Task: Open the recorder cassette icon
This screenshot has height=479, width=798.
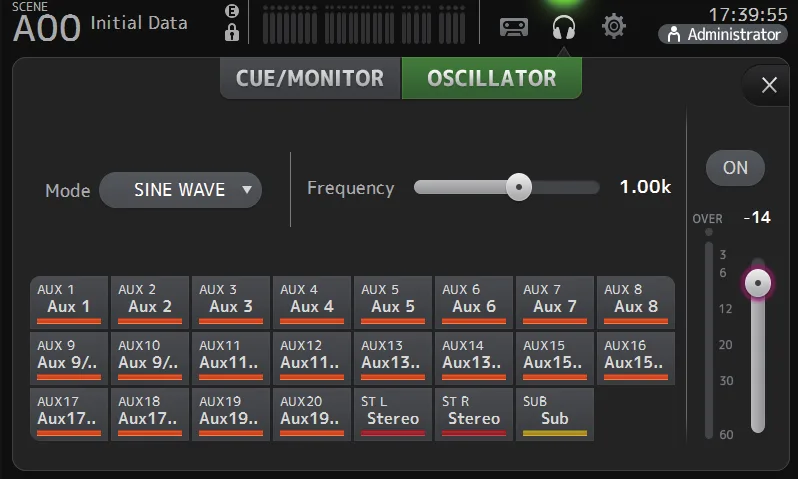Action: [514, 26]
